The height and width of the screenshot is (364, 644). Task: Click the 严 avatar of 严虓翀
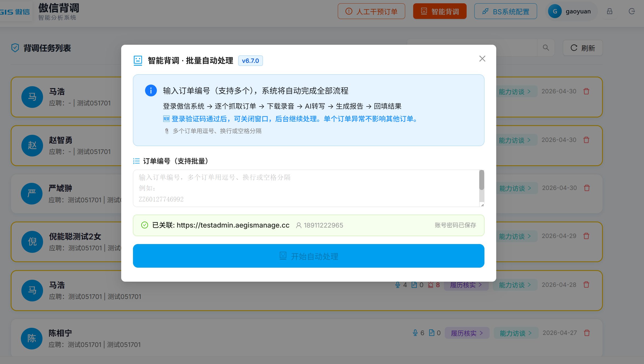32,194
